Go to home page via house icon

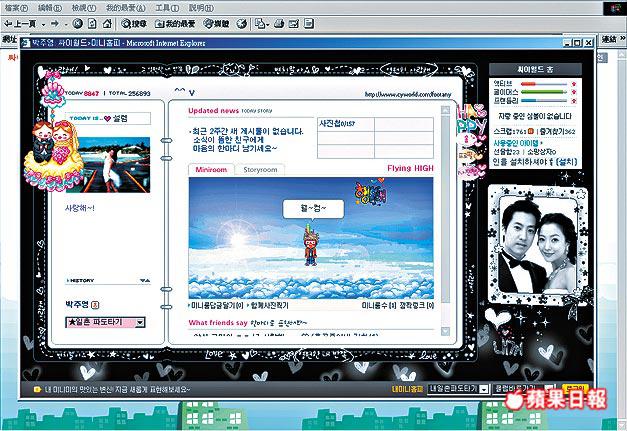point(107,24)
